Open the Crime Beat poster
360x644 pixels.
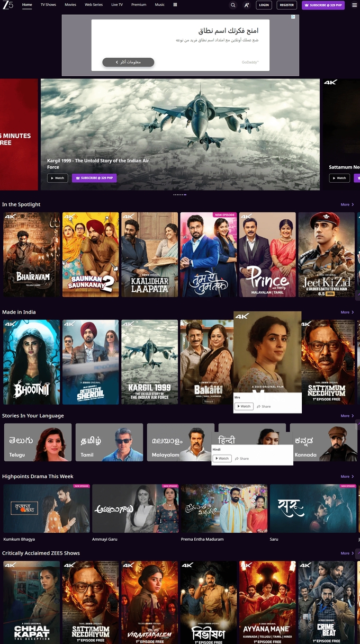(x=326, y=603)
